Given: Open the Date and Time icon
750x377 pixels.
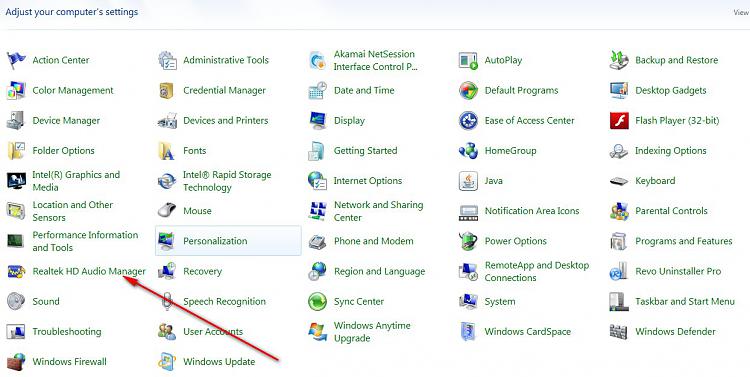Looking at the screenshot, I should click(318, 90).
